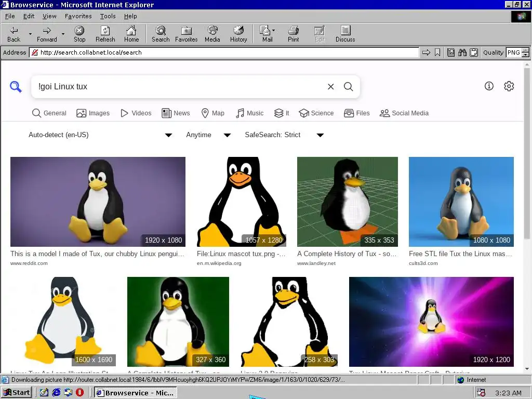The image size is (532, 399).
Task: Go to Home page
Action: 131,34
